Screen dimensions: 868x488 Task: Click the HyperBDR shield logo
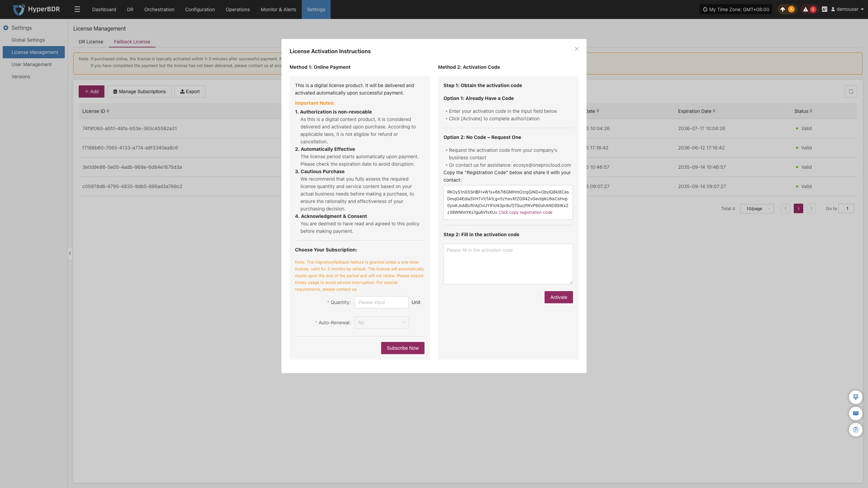click(x=19, y=9)
